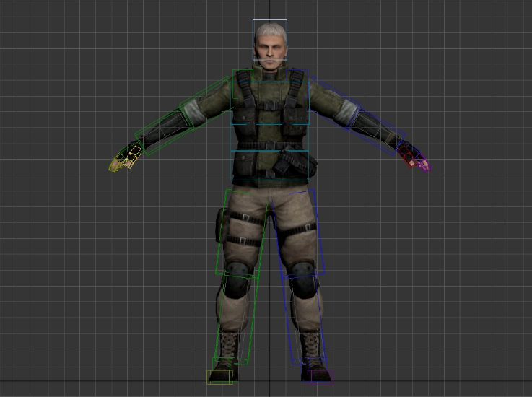Image resolution: width=532 pixels, height=397 pixels.
Task: Select the green shoulder hitbox beside the collar
Action: [x=243, y=84]
